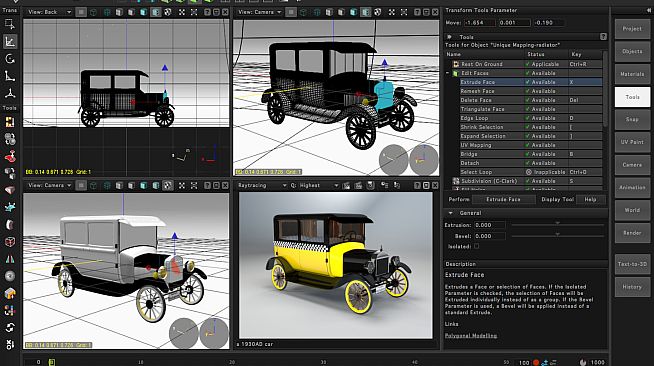Click the Display Tool button

coord(557,199)
